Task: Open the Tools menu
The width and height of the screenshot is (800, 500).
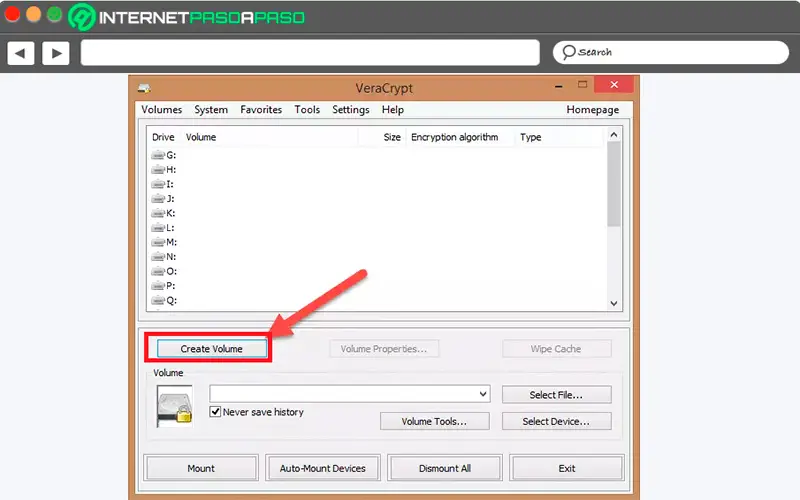Action: coord(307,110)
